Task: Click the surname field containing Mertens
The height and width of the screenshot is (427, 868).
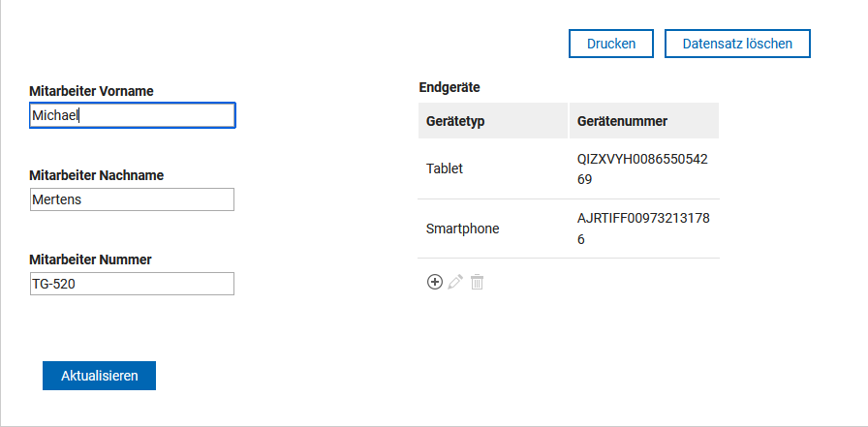Action: point(133,199)
